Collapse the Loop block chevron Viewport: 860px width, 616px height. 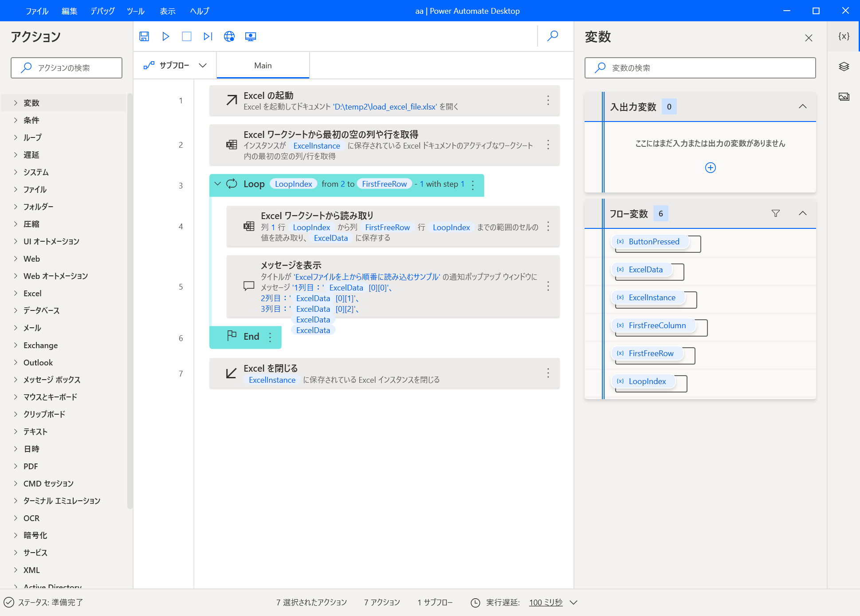(x=217, y=184)
